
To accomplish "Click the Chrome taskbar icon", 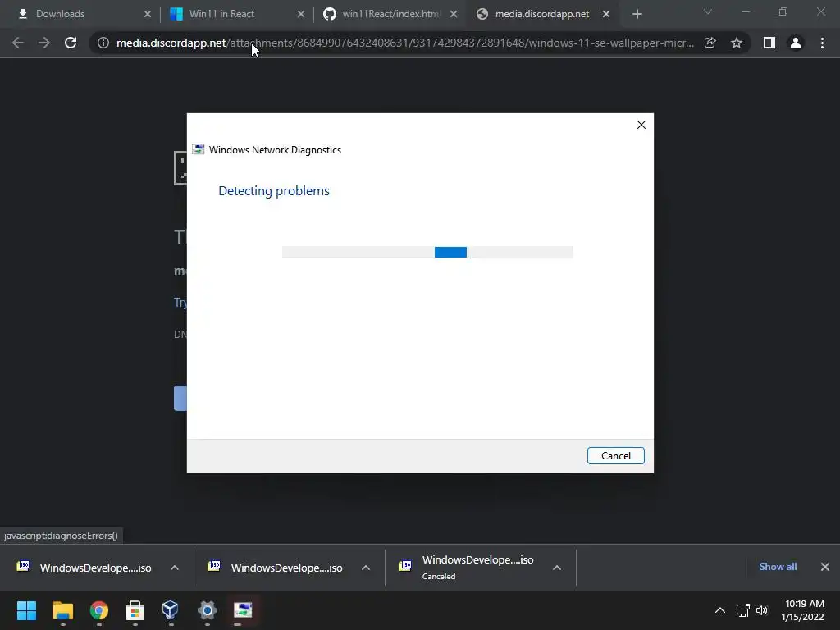I will coord(99,610).
